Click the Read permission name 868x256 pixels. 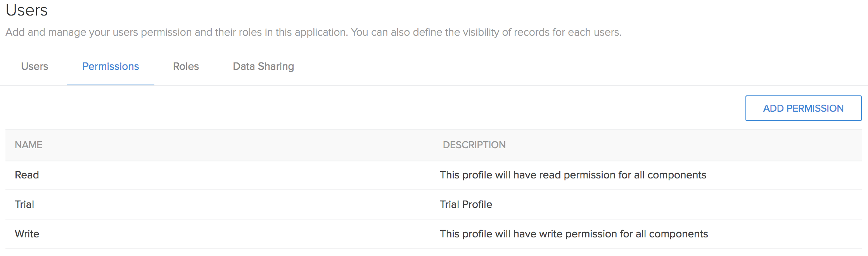[x=26, y=175]
